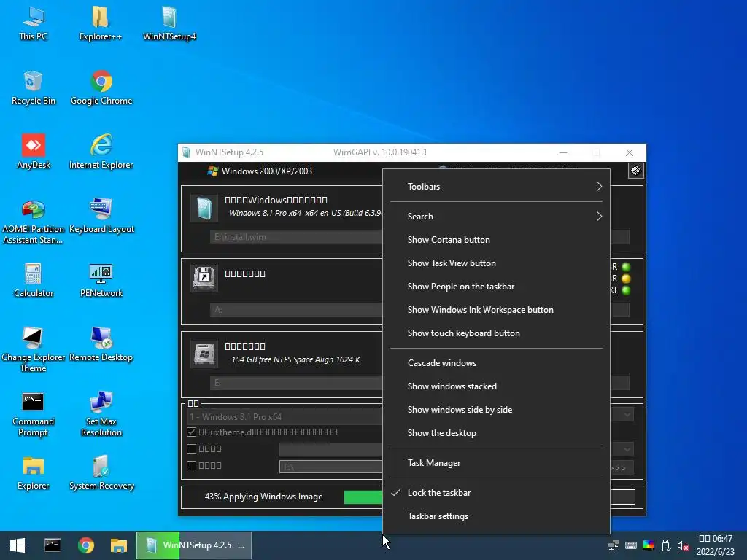Open Keyboard Layout desktop icon
Viewport: 747px width, 560px height.
[x=101, y=216]
